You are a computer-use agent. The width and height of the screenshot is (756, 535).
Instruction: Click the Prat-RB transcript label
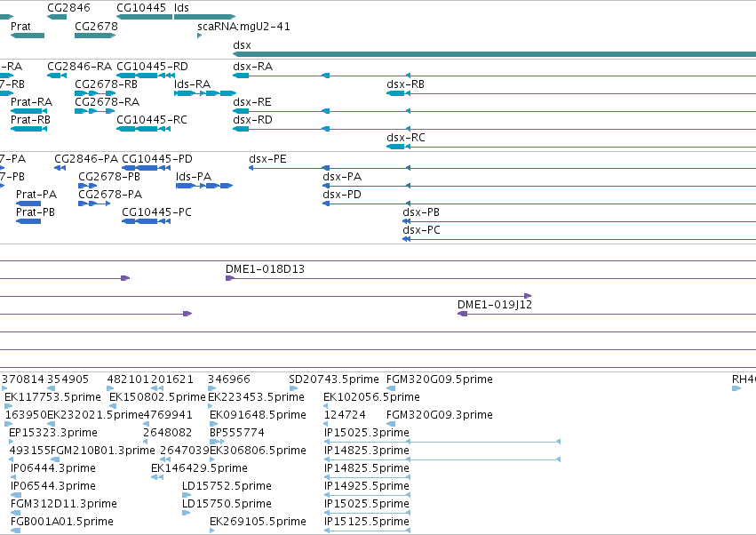(x=30, y=120)
